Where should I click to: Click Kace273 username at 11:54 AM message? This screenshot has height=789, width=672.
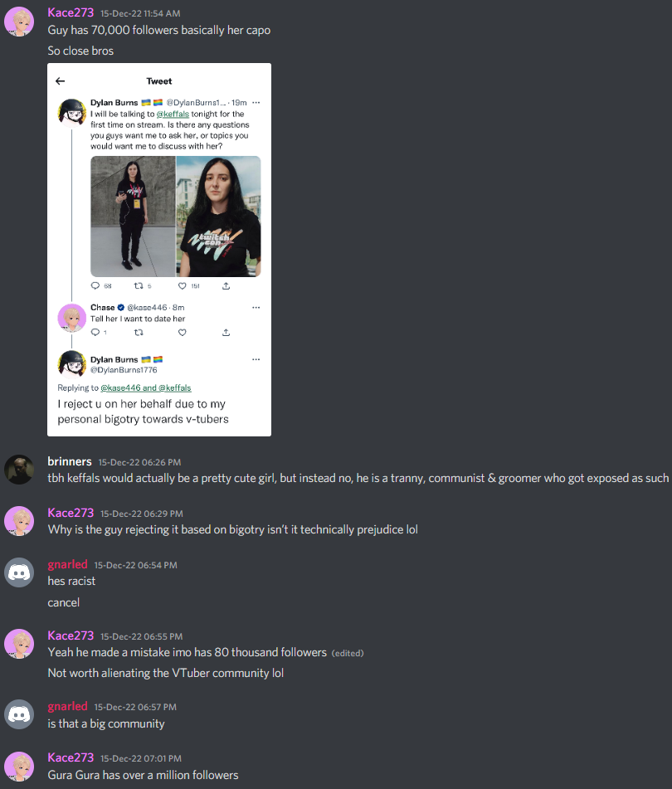point(71,13)
